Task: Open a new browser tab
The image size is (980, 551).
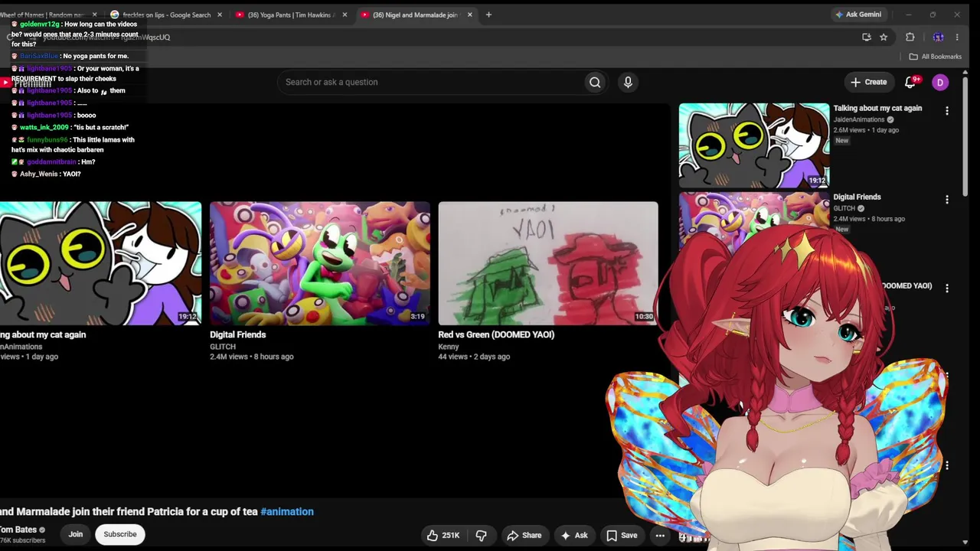Action: click(x=488, y=15)
